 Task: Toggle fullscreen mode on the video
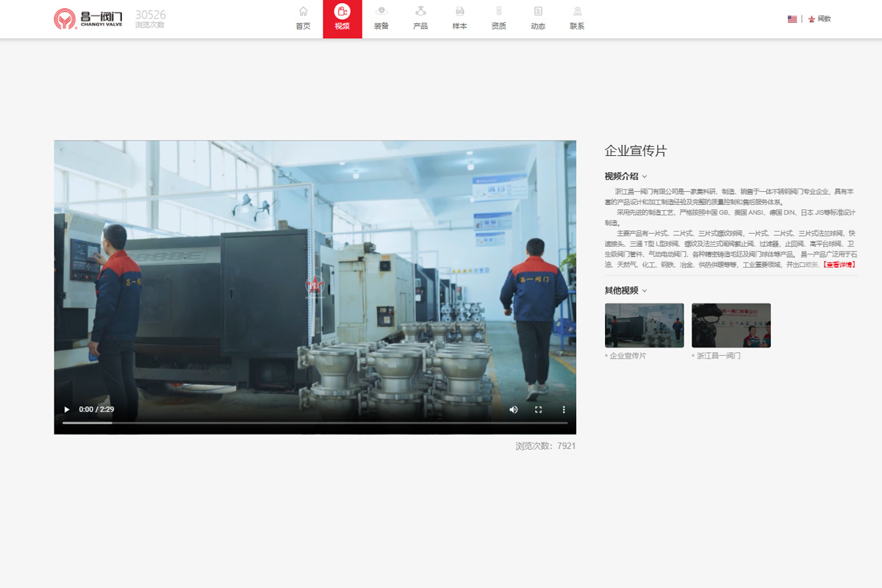coord(538,409)
